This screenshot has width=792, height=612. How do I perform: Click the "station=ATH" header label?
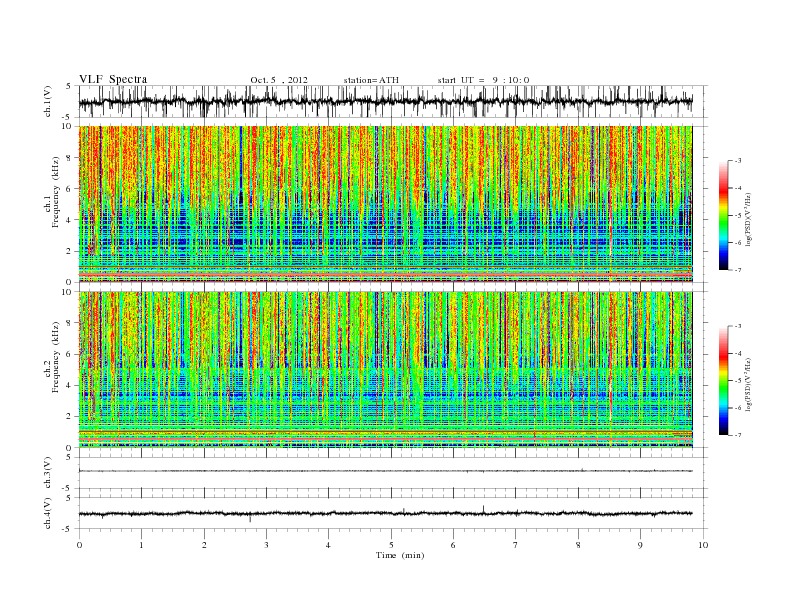pyautogui.click(x=371, y=80)
